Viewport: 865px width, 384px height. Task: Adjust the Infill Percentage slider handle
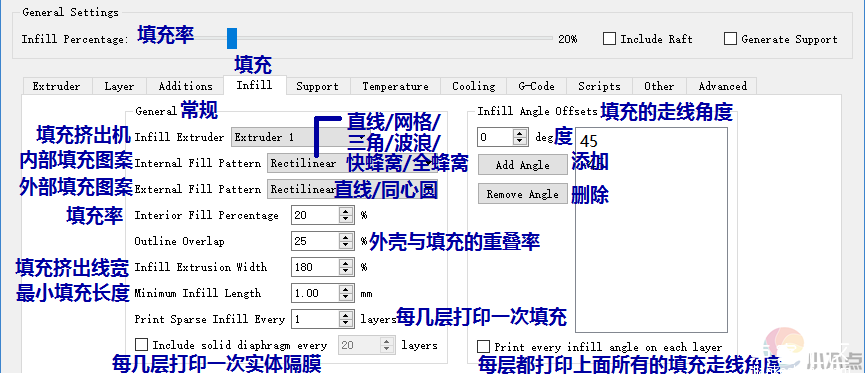point(232,39)
